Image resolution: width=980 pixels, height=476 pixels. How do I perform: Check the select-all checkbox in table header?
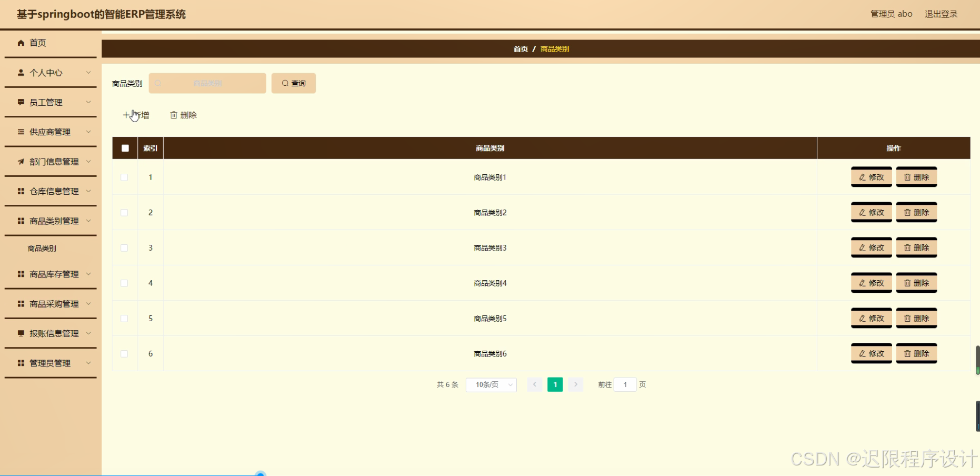[125, 148]
